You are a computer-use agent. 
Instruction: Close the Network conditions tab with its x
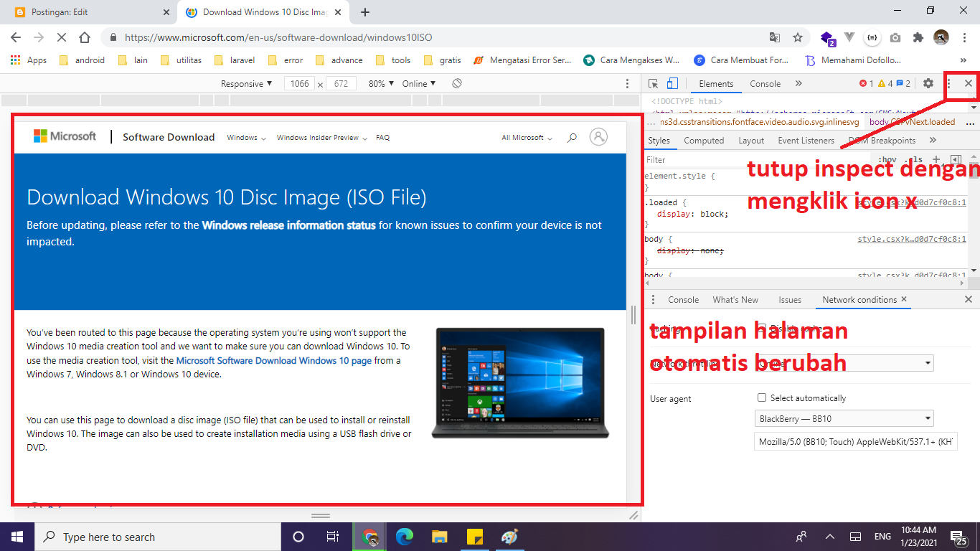pos(904,299)
